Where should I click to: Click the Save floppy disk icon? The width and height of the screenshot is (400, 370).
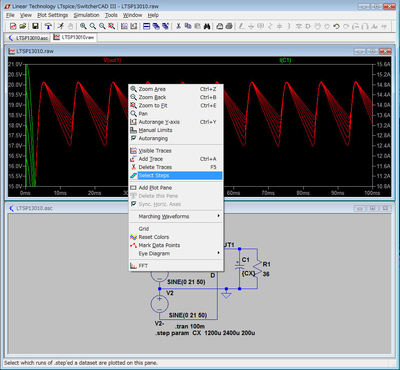point(35,26)
